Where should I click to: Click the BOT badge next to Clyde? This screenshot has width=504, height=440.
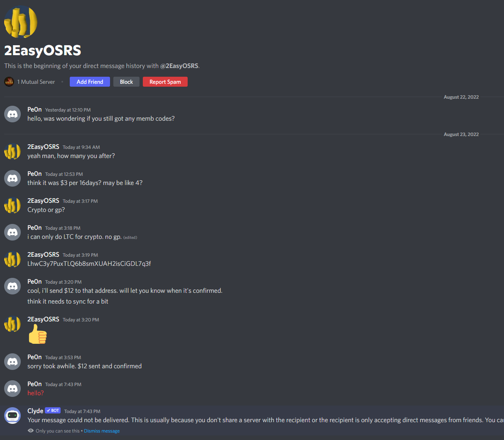[53, 411]
